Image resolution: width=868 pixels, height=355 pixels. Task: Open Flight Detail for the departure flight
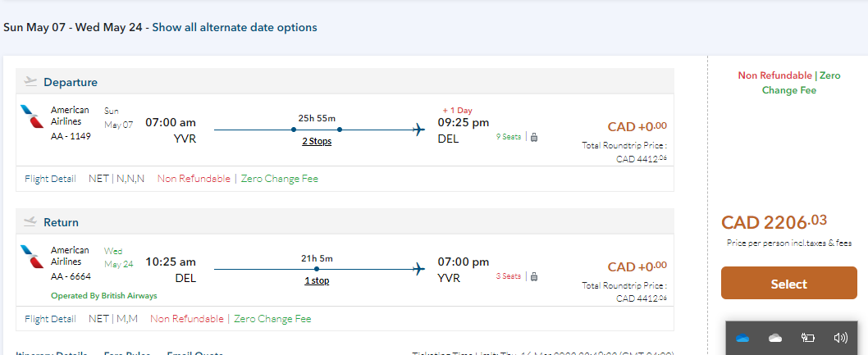[51, 179]
